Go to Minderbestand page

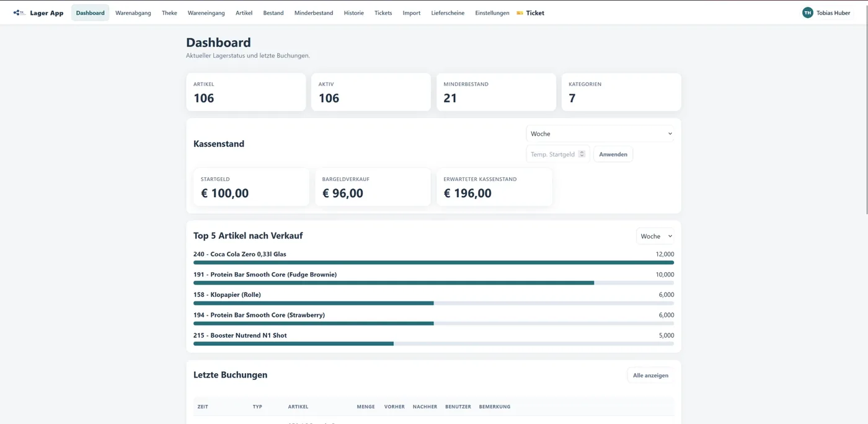click(x=313, y=12)
